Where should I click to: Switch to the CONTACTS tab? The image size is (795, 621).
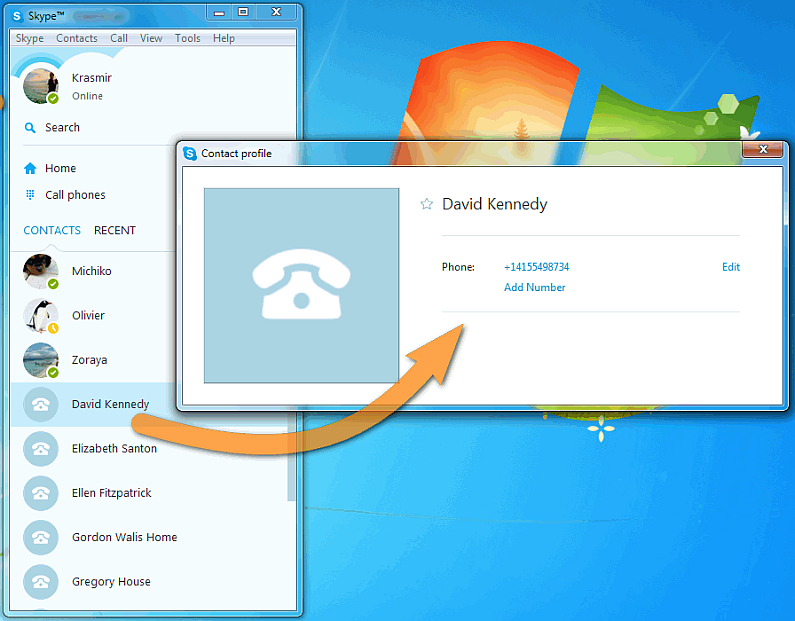(x=52, y=230)
